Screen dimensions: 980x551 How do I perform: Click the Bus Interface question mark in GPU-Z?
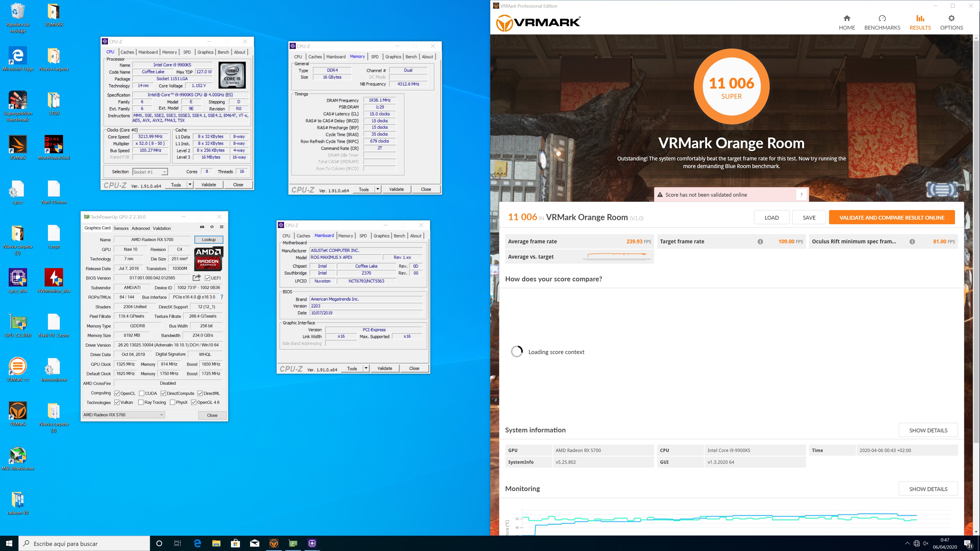222,297
